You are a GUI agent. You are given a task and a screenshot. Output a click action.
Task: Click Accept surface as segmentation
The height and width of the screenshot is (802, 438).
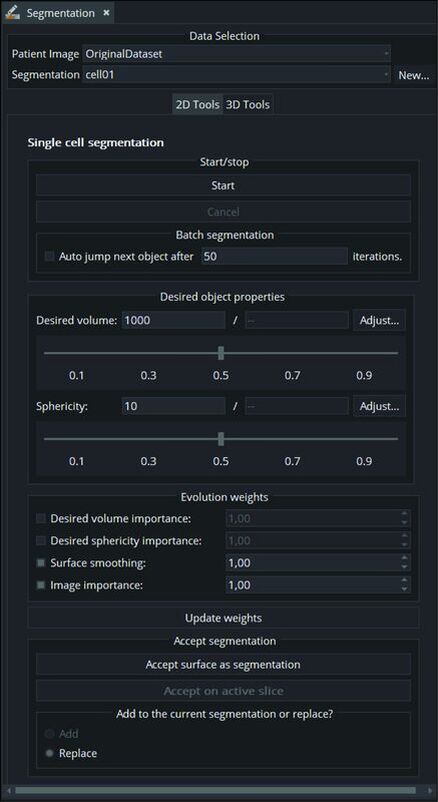click(x=223, y=664)
